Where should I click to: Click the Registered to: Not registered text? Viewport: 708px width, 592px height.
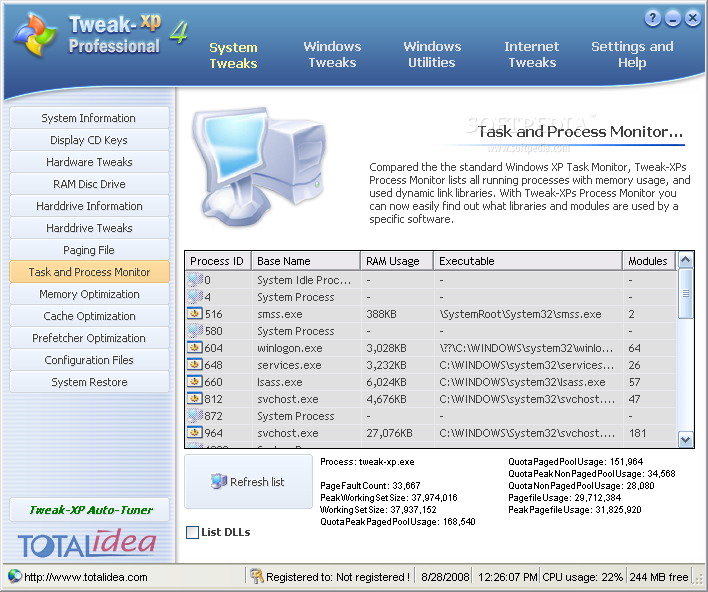(x=338, y=577)
